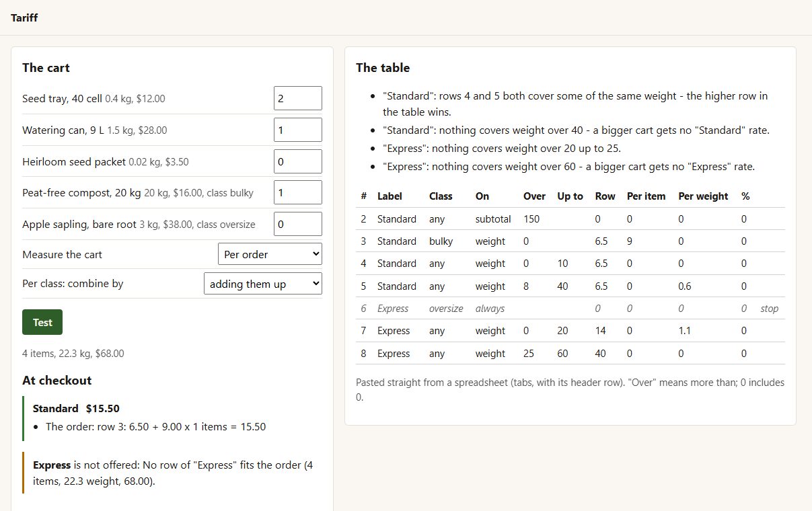Image resolution: width=812 pixels, height=511 pixels.
Task: Click the 'Watering can, 9 L' item label
Action: (x=63, y=130)
